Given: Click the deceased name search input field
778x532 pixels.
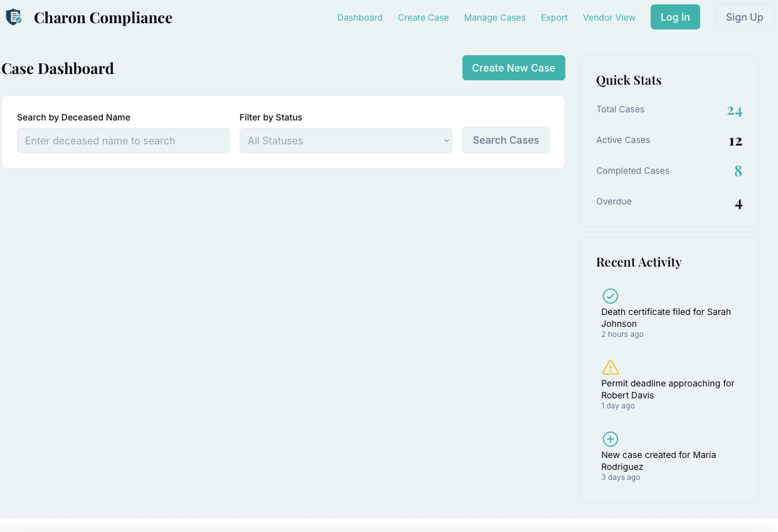Looking at the screenshot, I should [123, 140].
